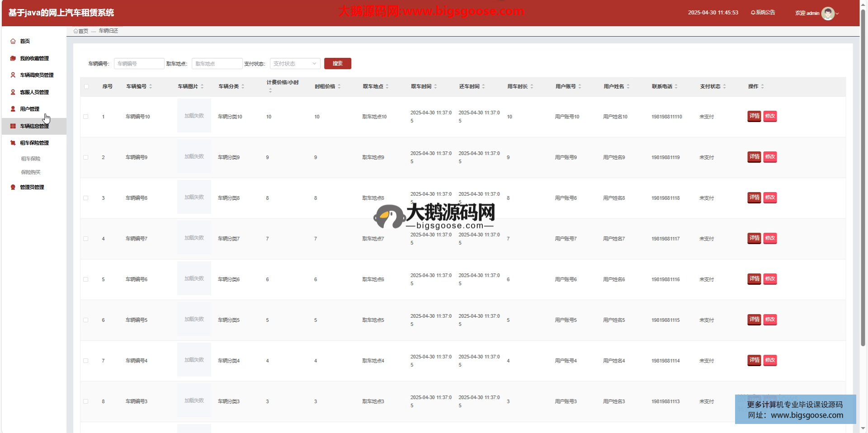The height and width of the screenshot is (433, 868).
Task: Expand the admin avatar dropdown menu
Action: point(830,13)
